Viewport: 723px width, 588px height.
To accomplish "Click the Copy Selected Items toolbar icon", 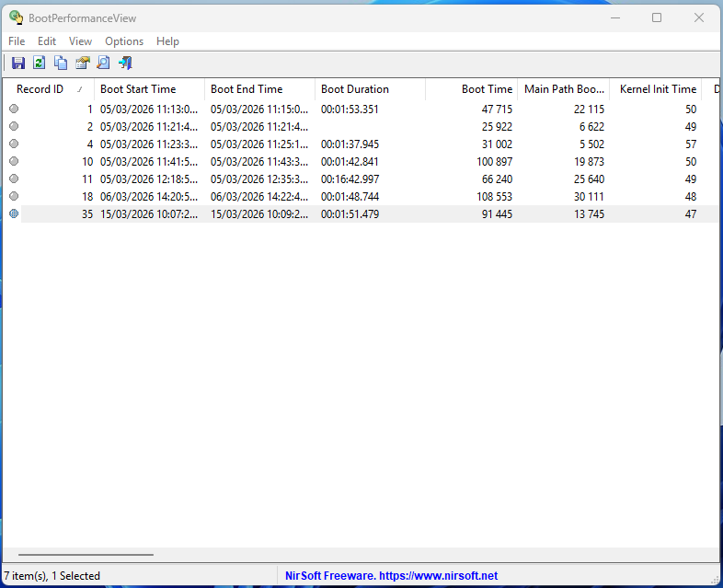I will click(x=61, y=63).
